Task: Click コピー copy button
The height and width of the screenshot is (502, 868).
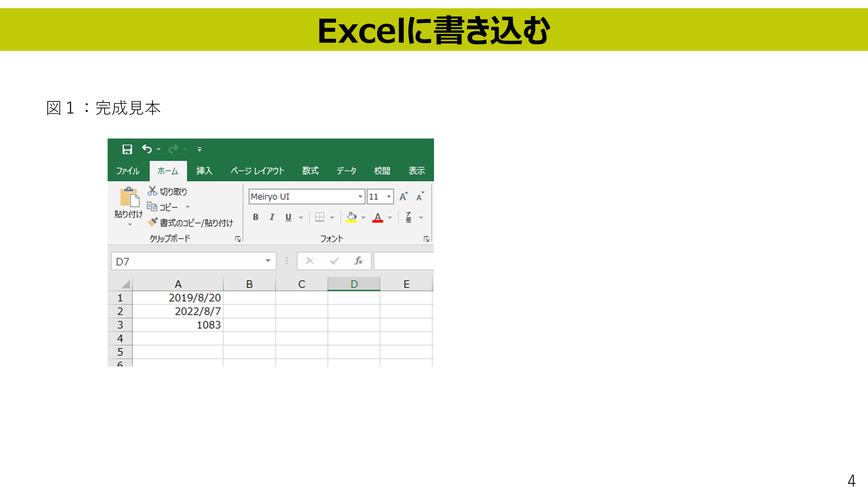Action: click(x=163, y=207)
